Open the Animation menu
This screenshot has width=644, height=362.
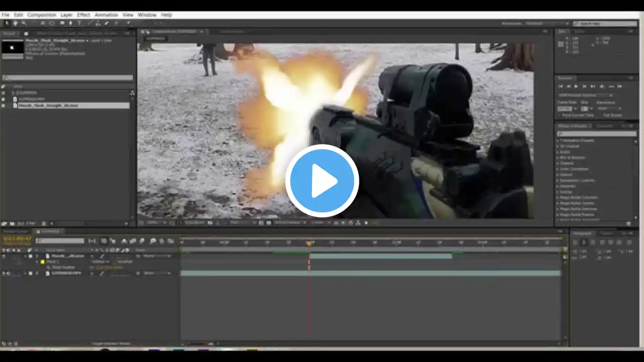[x=106, y=15]
